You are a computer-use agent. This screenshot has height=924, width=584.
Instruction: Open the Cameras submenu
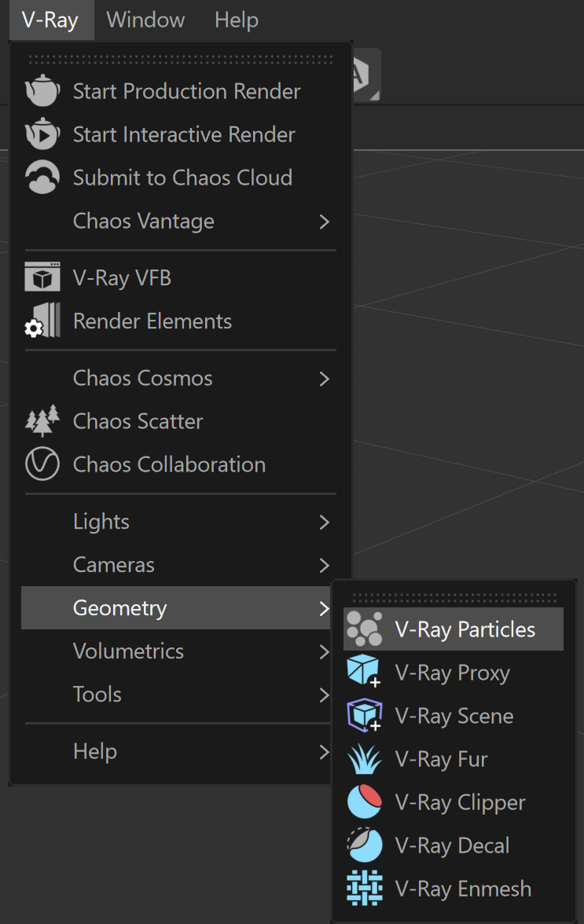point(176,564)
